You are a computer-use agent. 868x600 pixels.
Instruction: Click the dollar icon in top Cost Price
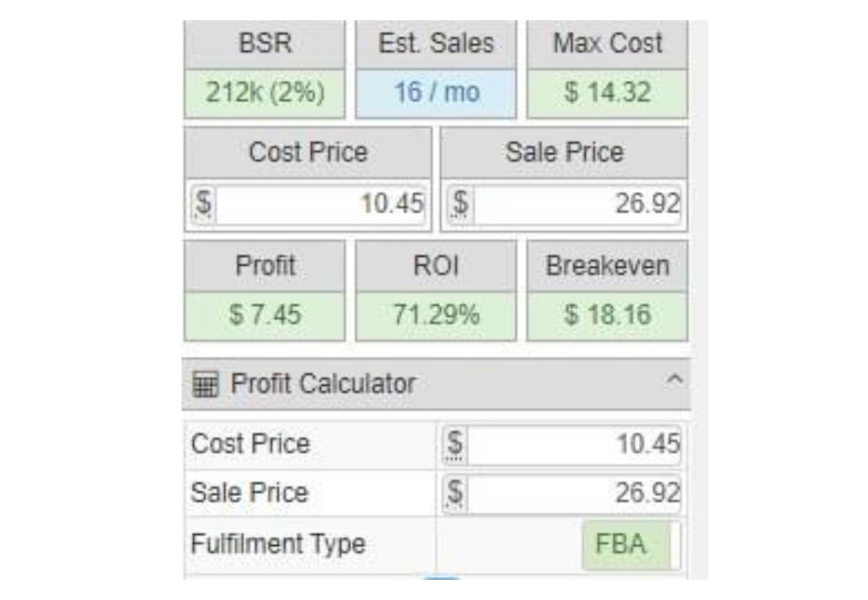click(203, 203)
